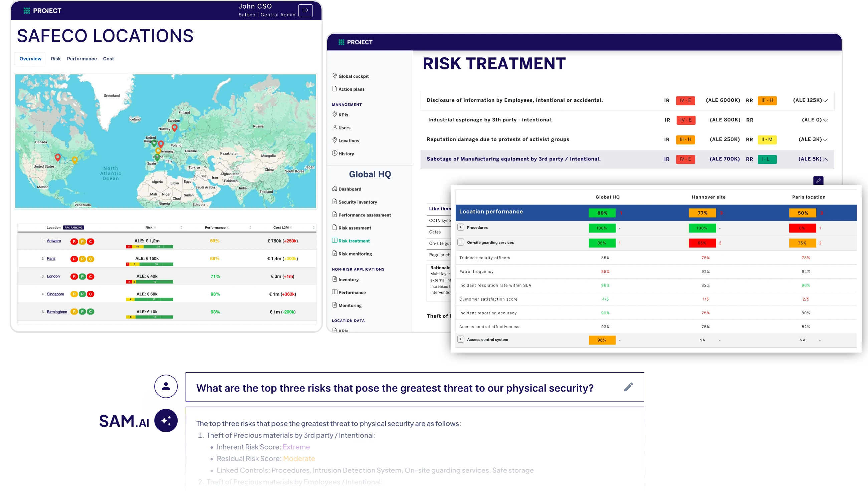Image resolution: width=868 pixels, height=491 pixels.
Task: Click the SAM.AI sparkle icon
Action: (166, 421)
